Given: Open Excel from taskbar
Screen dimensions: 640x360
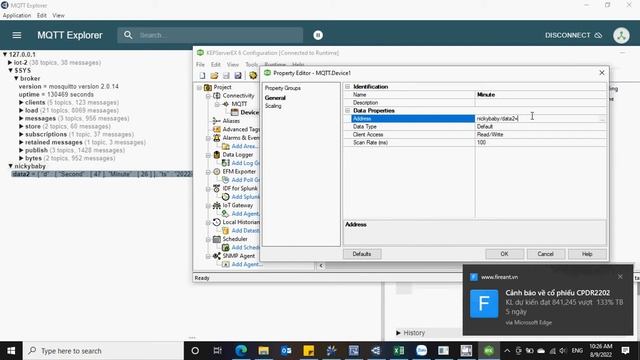Looking at the screenshot, I should [399, 351].
